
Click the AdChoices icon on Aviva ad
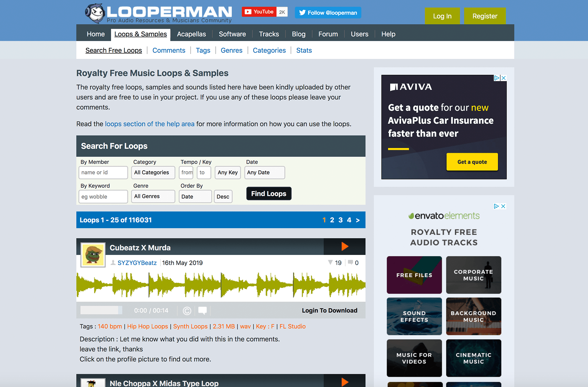point(497,78)
